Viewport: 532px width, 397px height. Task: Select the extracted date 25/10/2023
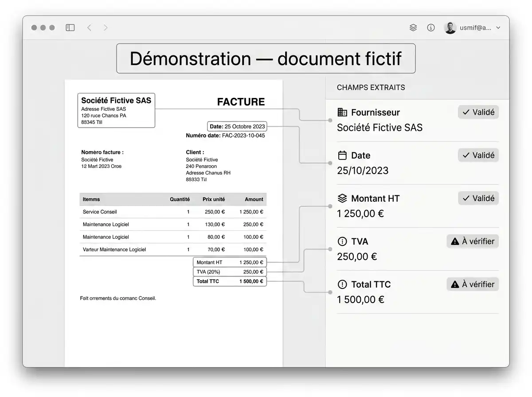(x=363, y=171)
